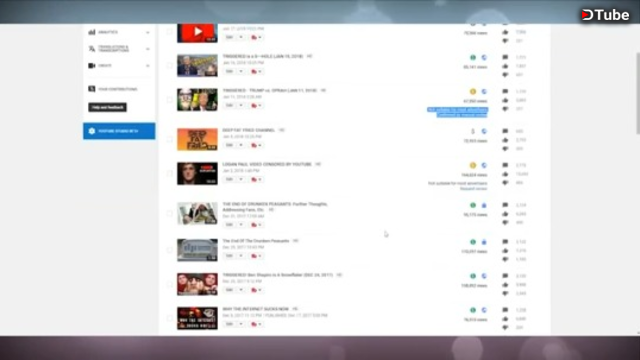Screen dimensions: 640x360
Task: Open comments icon for LOGAN PAUL video
Action: point(505,165)
